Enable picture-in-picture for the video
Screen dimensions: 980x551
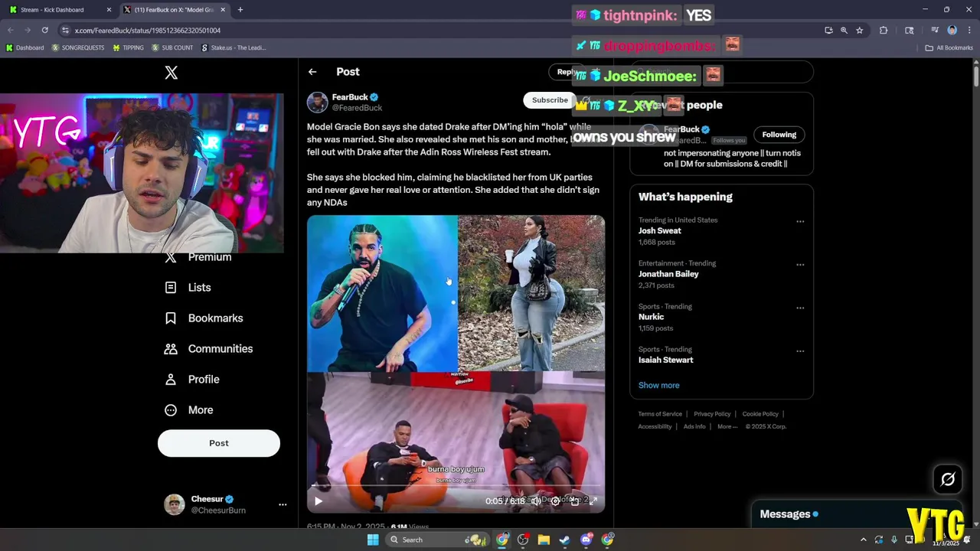pyautogui.click(x=575, y=501)
